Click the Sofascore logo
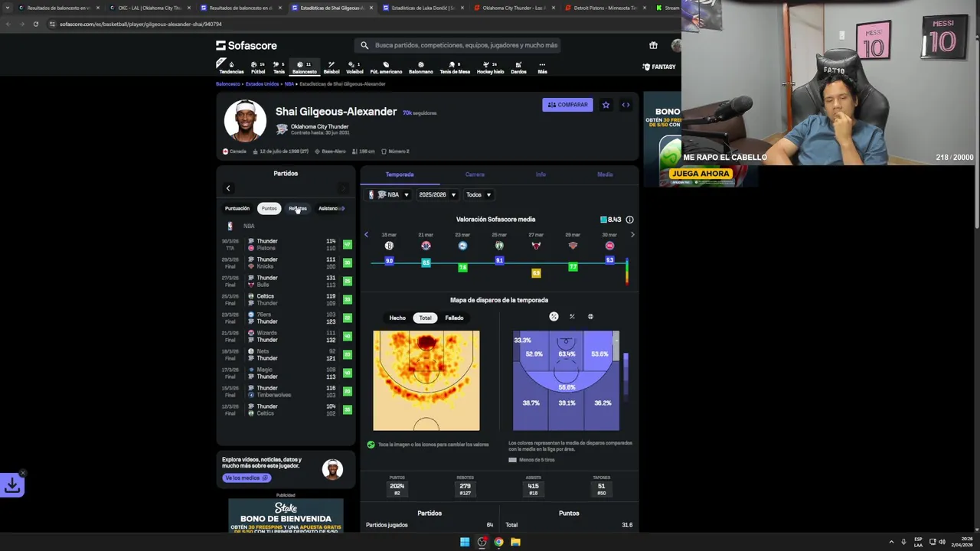Screen dimensions: 980x551 247,45
